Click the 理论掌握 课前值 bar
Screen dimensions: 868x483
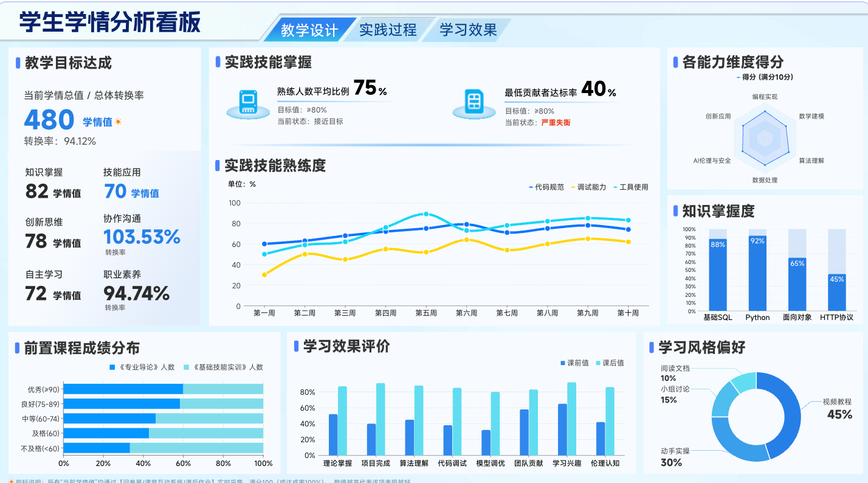pos(333,435)
